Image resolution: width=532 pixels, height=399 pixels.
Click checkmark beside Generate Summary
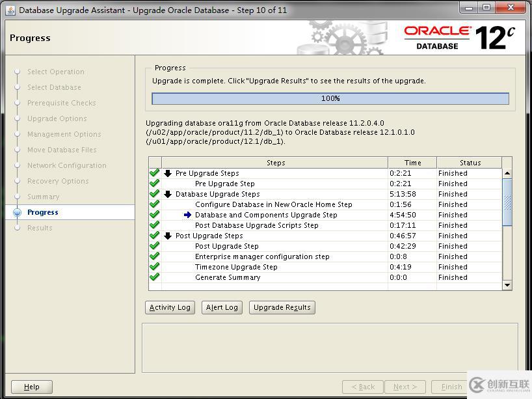(155, 277)
